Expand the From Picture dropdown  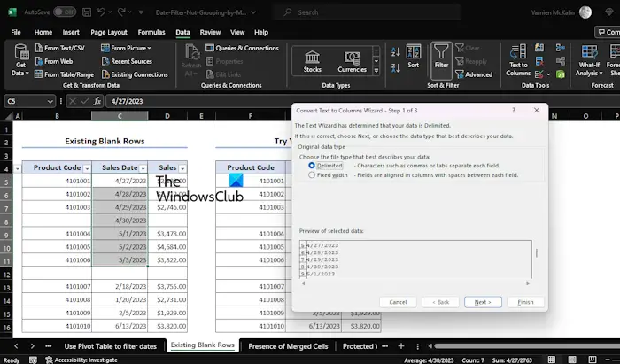149,48
